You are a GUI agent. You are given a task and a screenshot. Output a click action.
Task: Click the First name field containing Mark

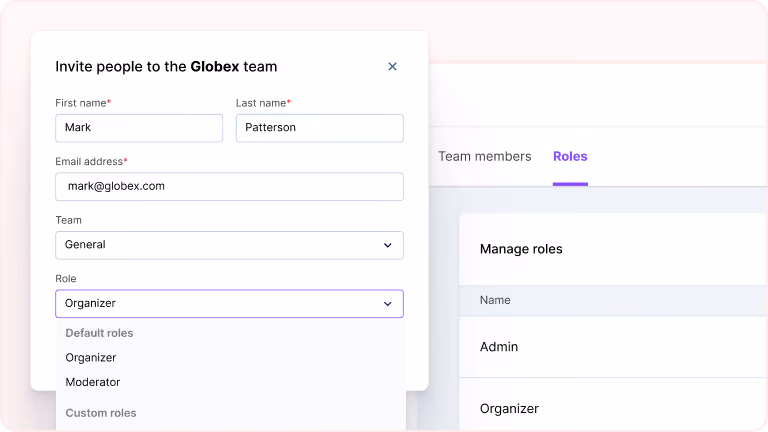(139, 128)
